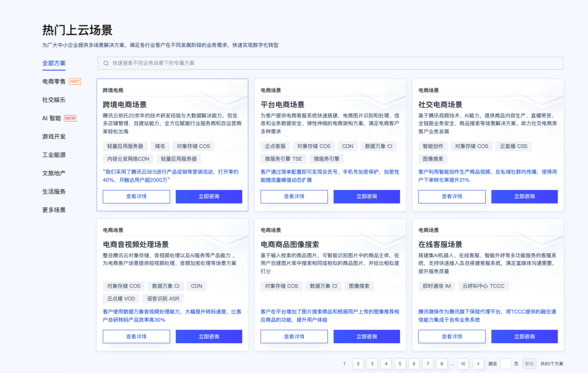The image size is (588, 373).
Task: Go to page 10
Action: tap(463, 364)
